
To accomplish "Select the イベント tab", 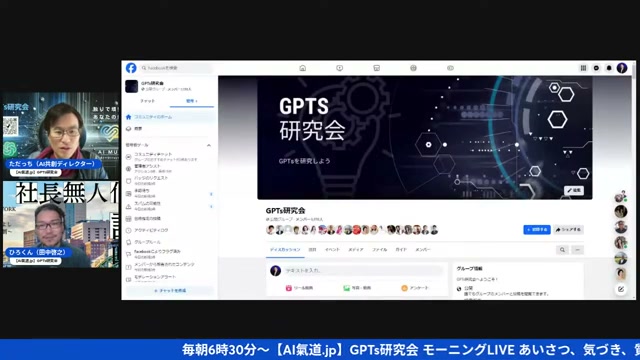I will pyautogui.click(x=332, y=249).
